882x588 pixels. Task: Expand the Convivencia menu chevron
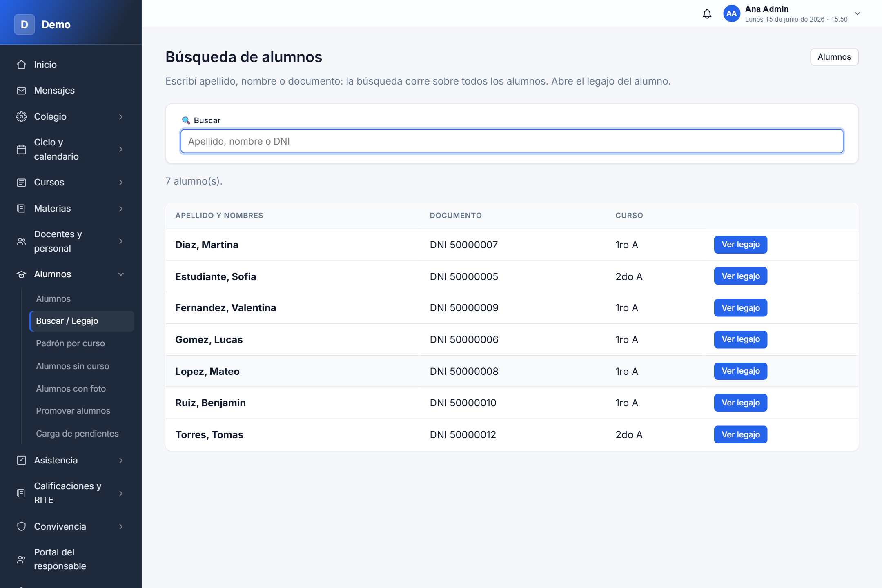coord(121,527)
